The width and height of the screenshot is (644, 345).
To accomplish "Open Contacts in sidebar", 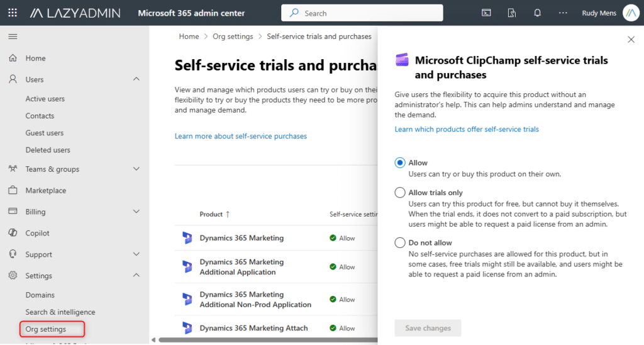I will pos(40,116).
